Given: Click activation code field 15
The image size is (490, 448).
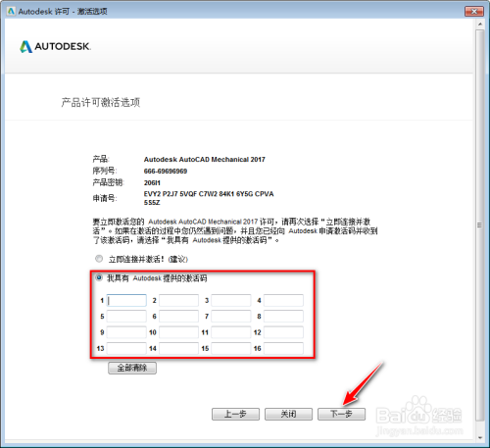Looking at the screenshot, I should [x=231, y=348].
